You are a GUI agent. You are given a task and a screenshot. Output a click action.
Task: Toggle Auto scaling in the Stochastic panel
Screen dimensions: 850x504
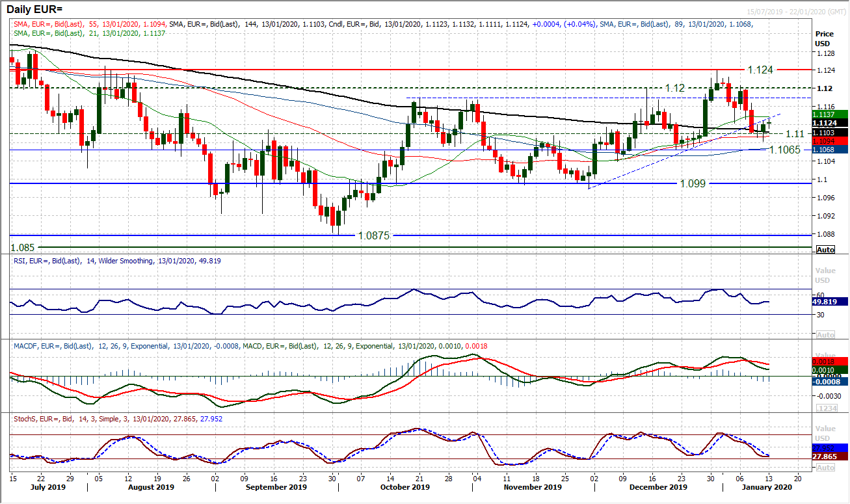(825, 468)
